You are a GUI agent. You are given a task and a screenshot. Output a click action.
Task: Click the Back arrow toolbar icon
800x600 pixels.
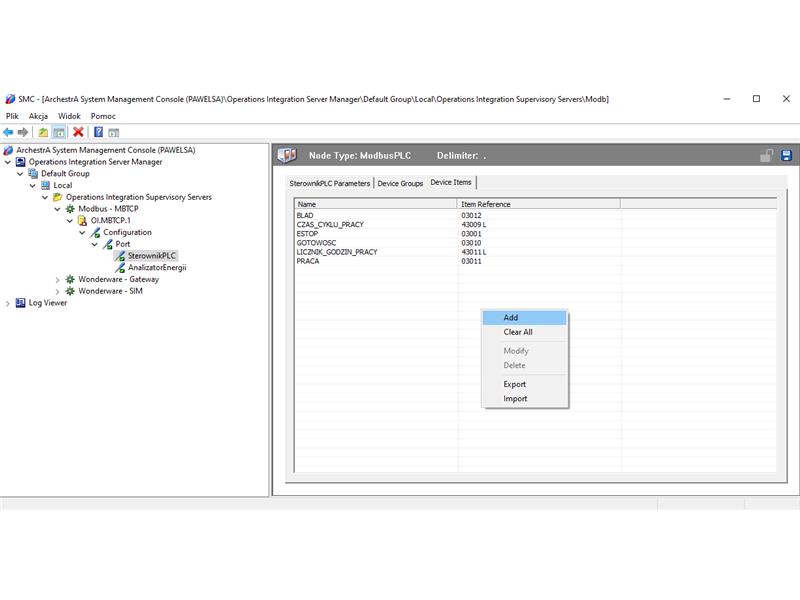click(x=8, y=132)
